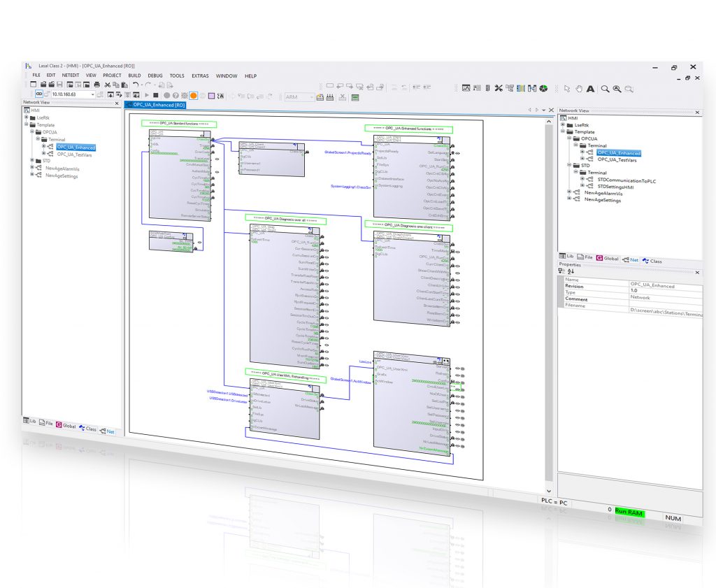Select the arrow pointer tool
Viewport: 716px width, 588px height.
(567, 89)
